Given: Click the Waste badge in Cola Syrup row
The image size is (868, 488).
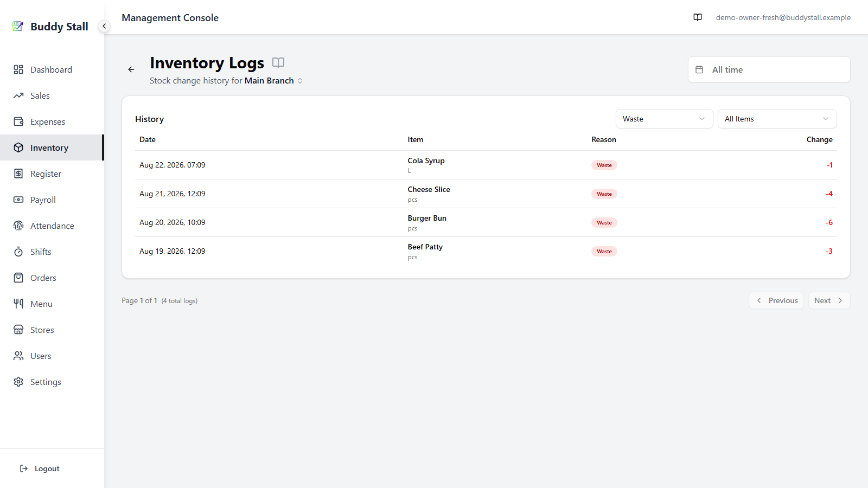Looking at the screenshot, I should click(x=604, y=165).
